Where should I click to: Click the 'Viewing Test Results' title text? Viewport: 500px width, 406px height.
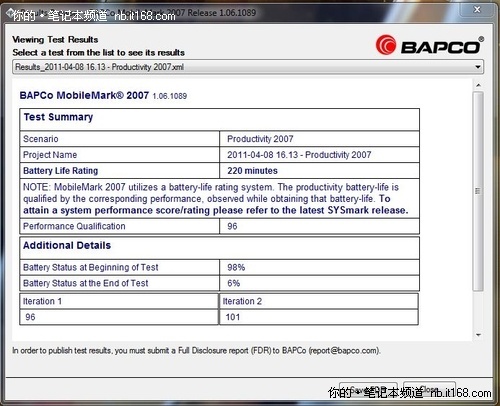55,39
